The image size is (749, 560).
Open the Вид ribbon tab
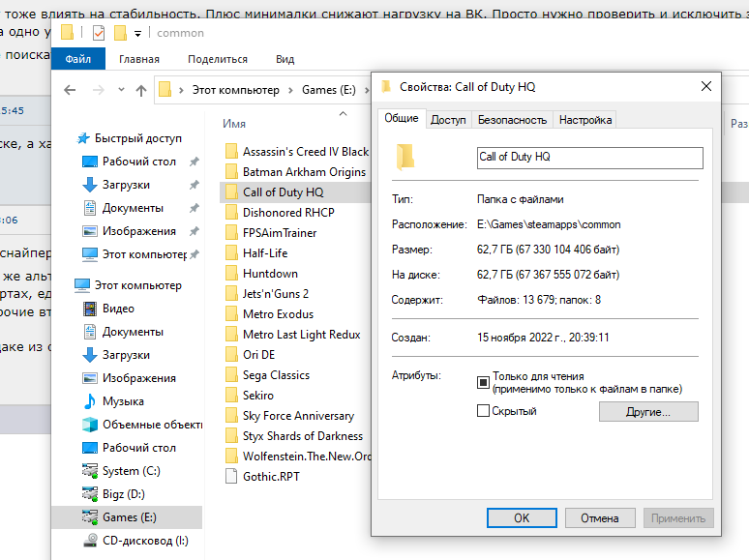tap(285, 59)
